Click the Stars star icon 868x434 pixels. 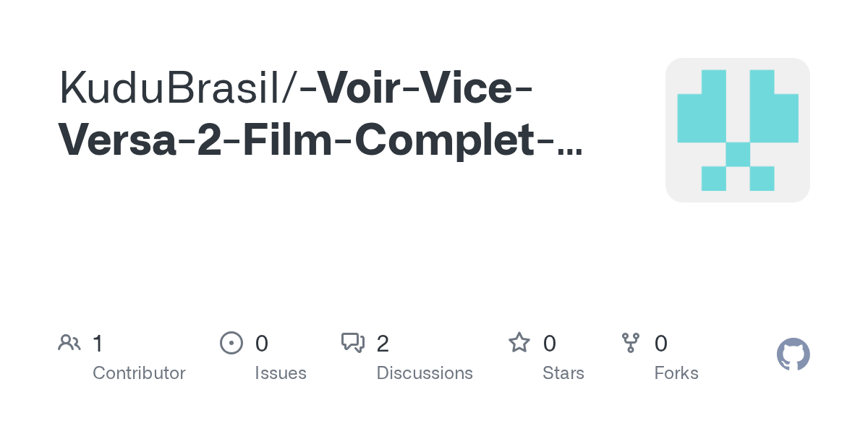point(519,342)
